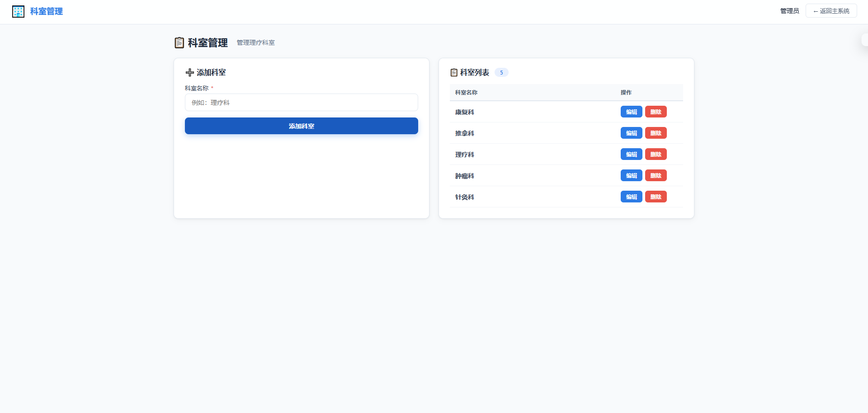
Task: Click 返回主系统 button in top right
Action: click(831, 11)
